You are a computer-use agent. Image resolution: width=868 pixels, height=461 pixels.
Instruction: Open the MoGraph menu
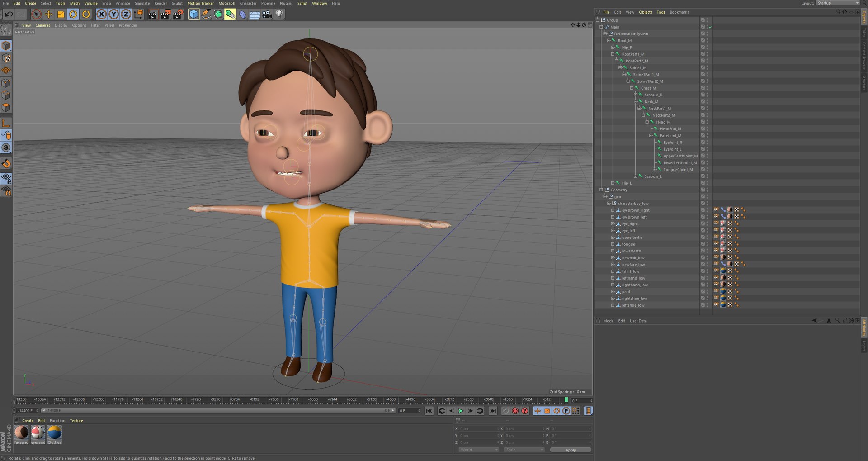click(x=227, y=3)
